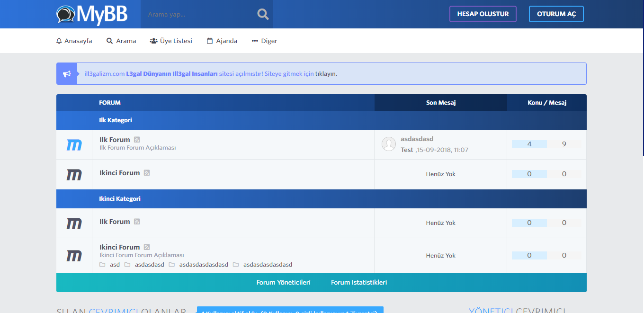Click the blue unread forum status icon
Viewport: 644px width, 313px height.
[74, 145]
